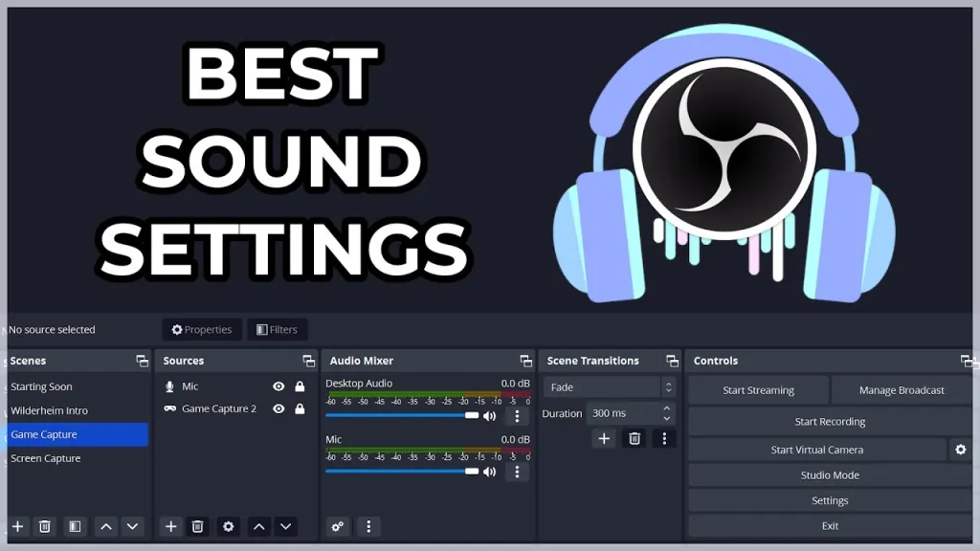The image size is (980, 551).
Task: Pop out the Scenes dock
Action: tap(143, 361)
